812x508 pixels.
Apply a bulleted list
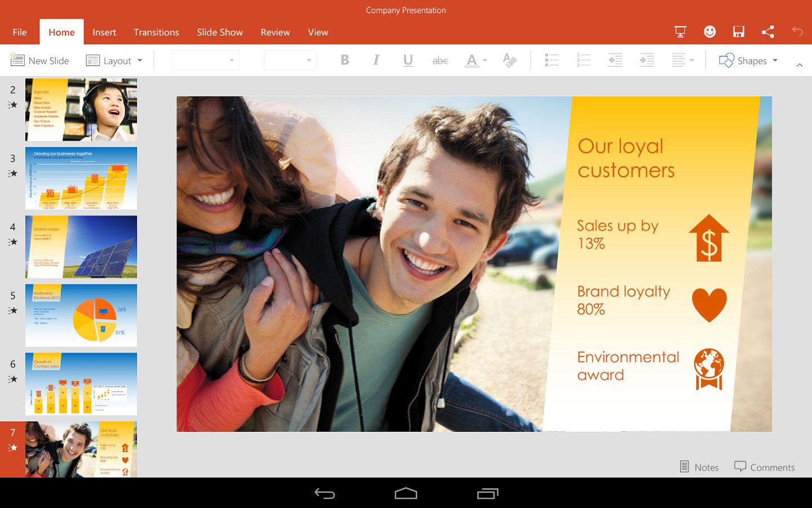click(551, 60)
